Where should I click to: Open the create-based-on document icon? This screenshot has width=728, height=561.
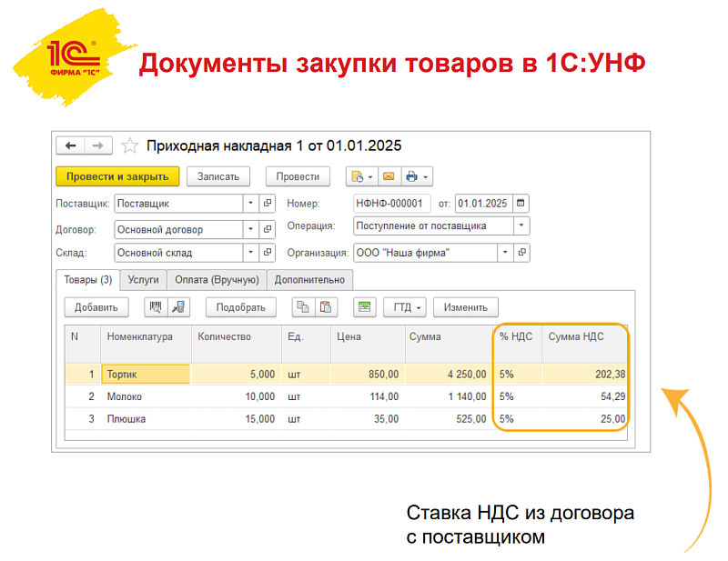pyautogui.click(x=361, y=176)
